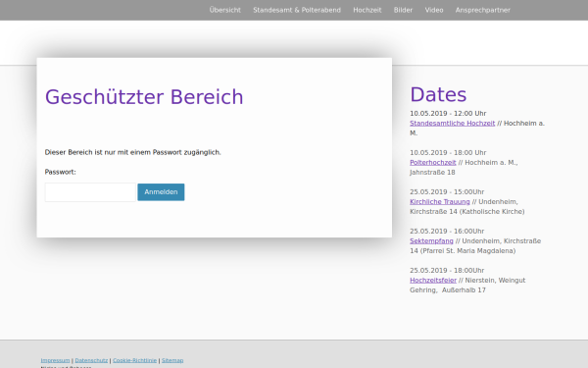
Task: Open the Impressum footer link
Action: point(55,360)
